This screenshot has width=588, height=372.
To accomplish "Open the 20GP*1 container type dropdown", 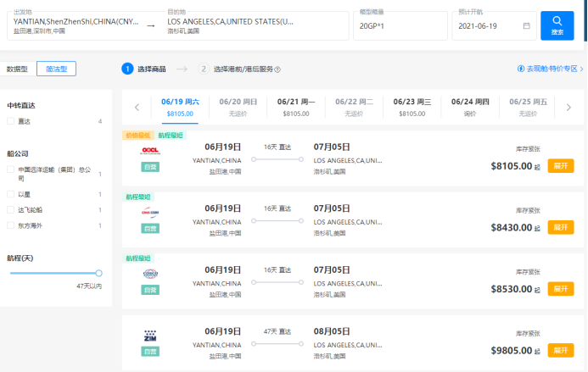I will 400,25.
